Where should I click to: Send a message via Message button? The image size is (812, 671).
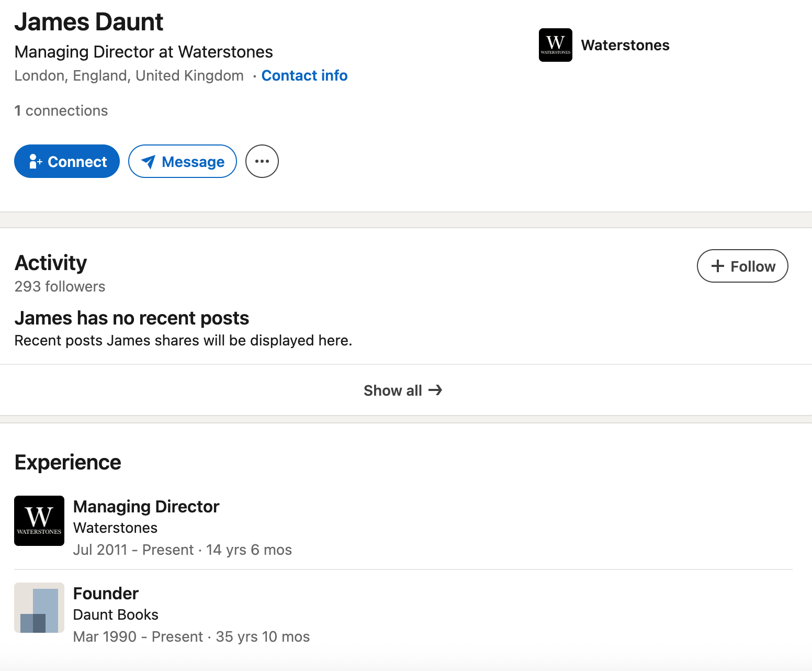click(183, 161)
